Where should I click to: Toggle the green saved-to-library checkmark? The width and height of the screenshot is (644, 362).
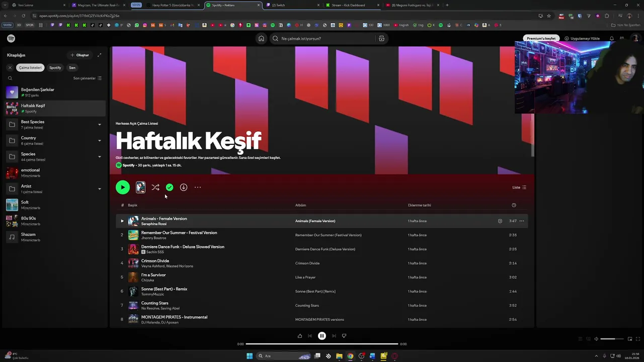[170, 187]
